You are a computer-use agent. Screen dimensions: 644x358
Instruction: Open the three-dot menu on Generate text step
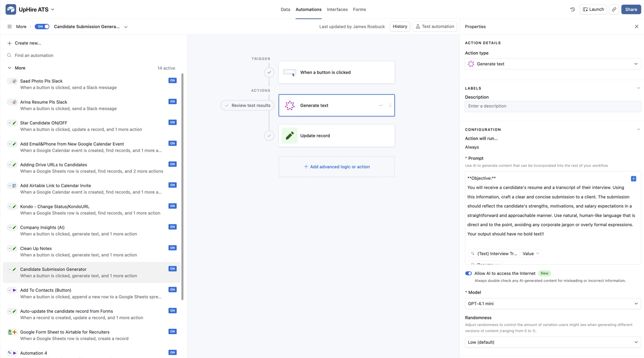[x=381, y=105]
